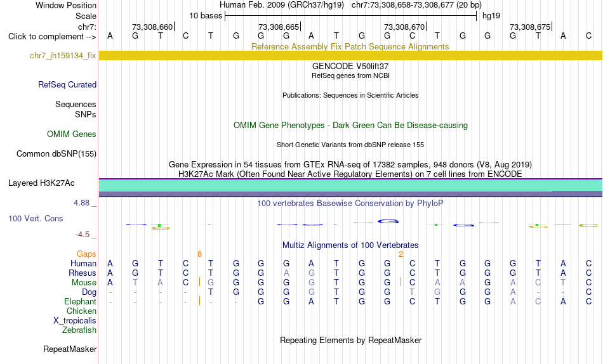
Task: Click the OMIM Genes track label
Action: click(x=72, y=134)
